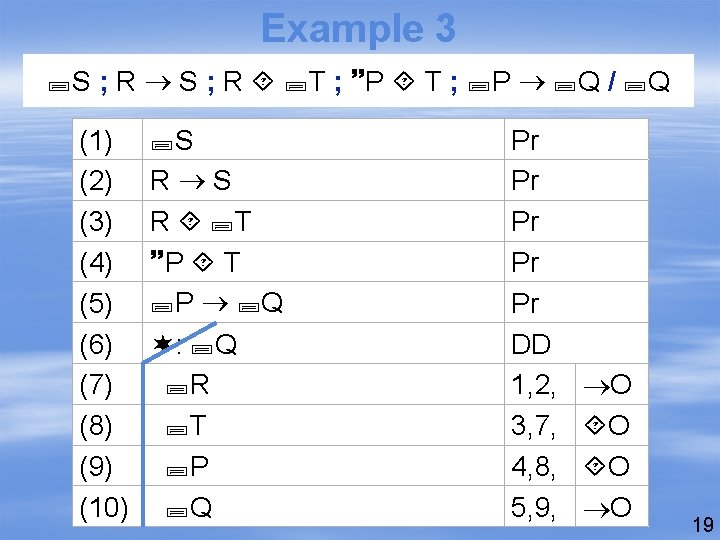Viewport: 720px width, 540px height.
Task: Click the arrow-O rule symbol in row 10
Action: tap(607, 508)
